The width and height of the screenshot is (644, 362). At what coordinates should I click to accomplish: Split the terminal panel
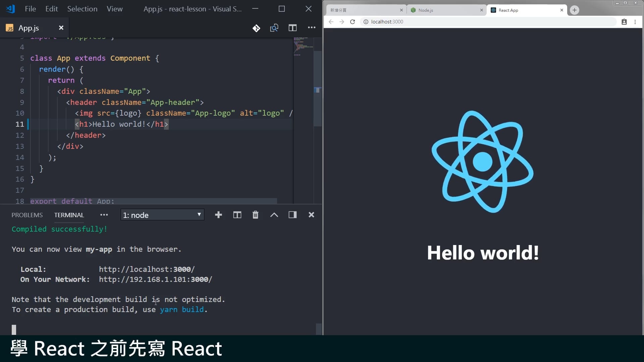237,215
